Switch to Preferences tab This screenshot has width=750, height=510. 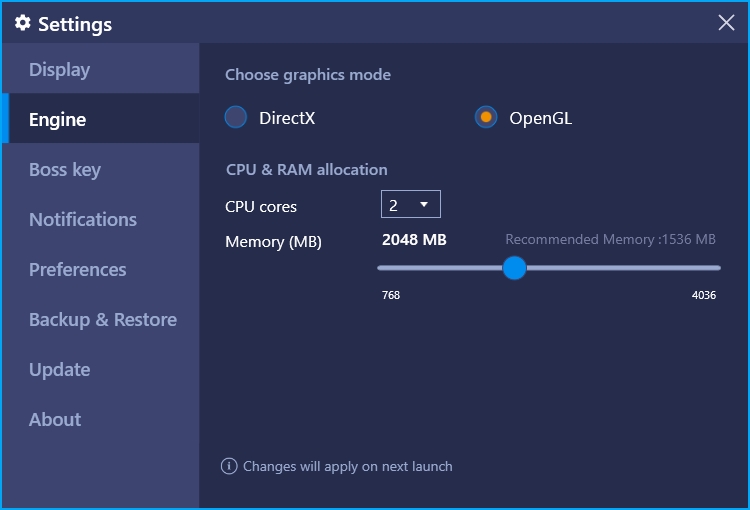tap(101, 269)
